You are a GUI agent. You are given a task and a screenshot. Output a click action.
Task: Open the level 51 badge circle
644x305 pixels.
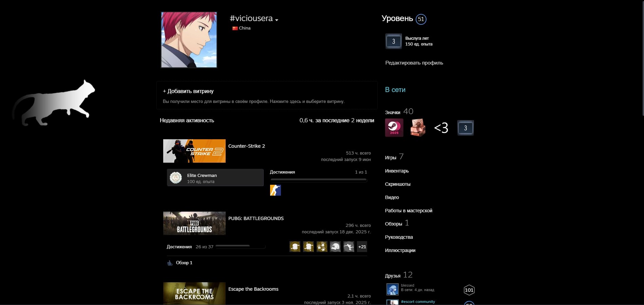tap(421, 19)
